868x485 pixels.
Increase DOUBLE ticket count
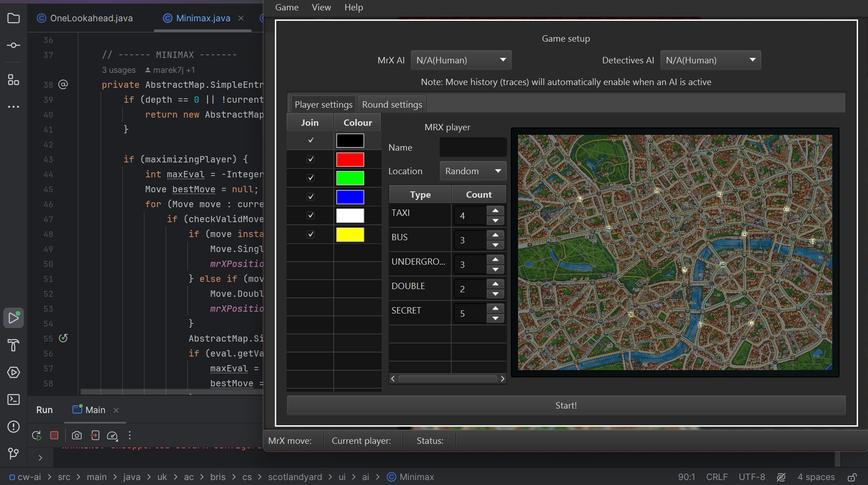(495, 284)
